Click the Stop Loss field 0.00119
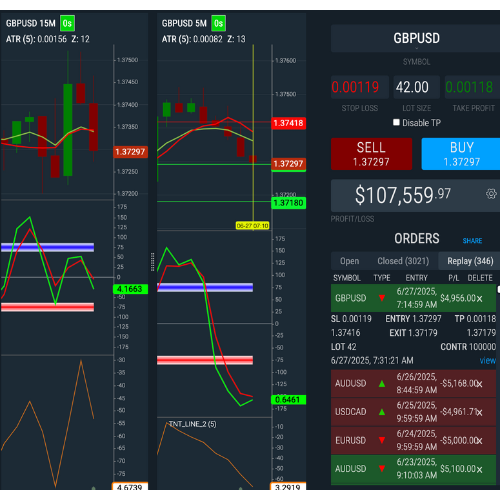The image size is (500, 500). point(360,87)
